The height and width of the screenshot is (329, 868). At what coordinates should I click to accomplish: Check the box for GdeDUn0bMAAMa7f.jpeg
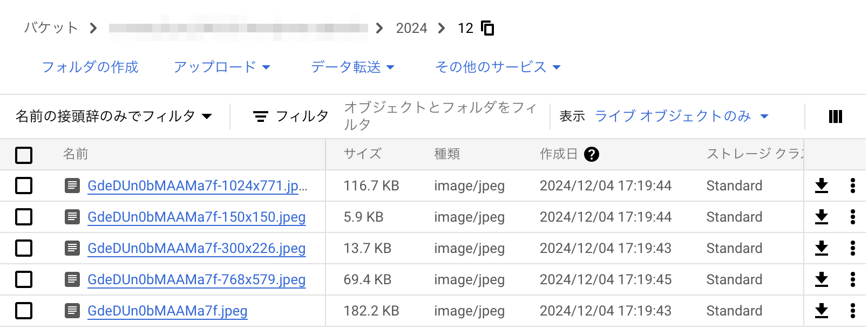(x=24, y=311)
